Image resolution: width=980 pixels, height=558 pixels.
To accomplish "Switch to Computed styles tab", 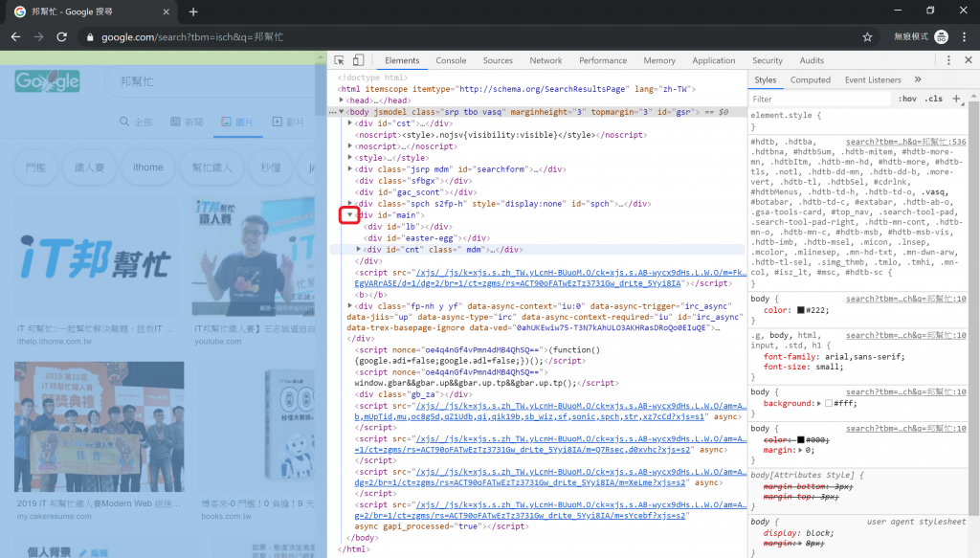I will 810,80.
